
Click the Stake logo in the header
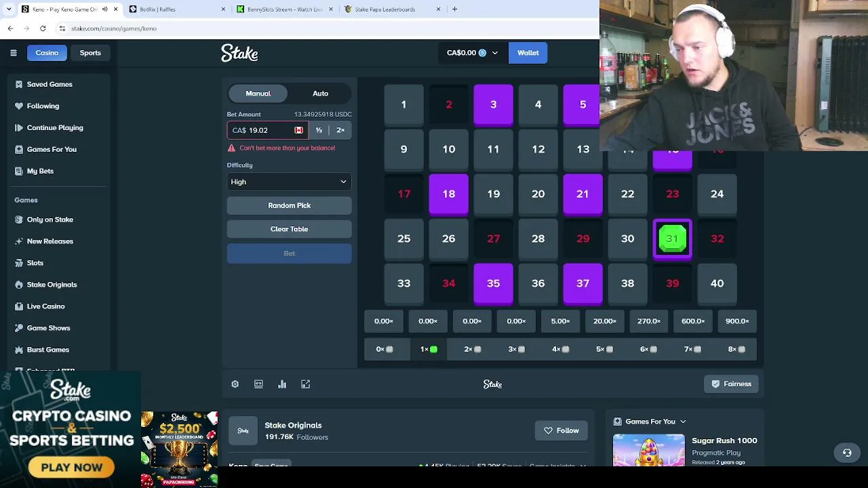239,53
